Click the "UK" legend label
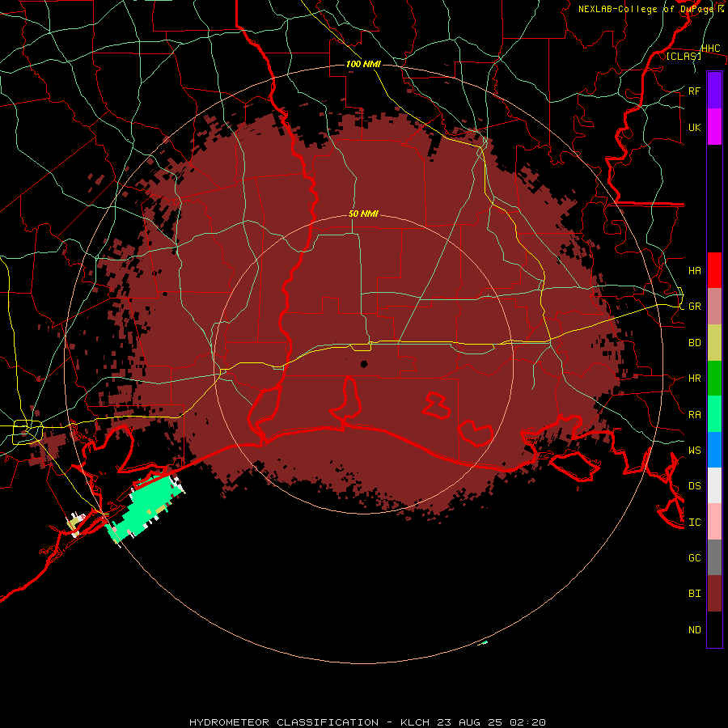The width and height of the screenshot is (728, 728). [694, 128]
